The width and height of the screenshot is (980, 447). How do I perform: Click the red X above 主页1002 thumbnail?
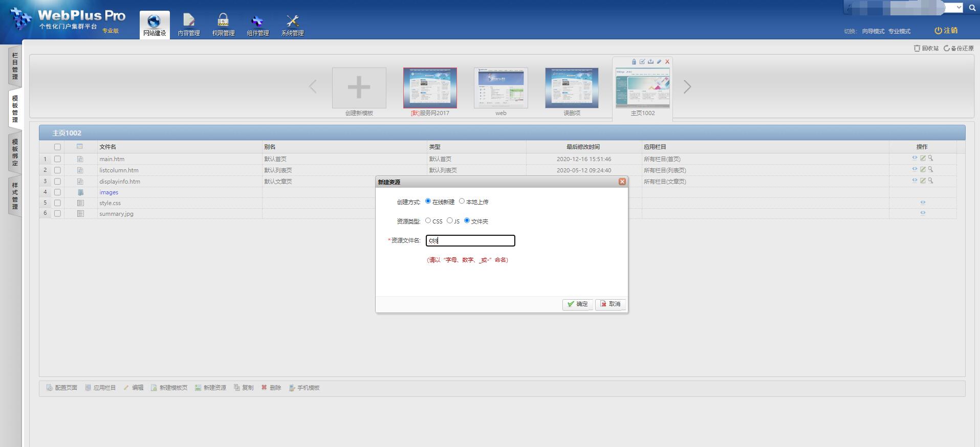667,62
